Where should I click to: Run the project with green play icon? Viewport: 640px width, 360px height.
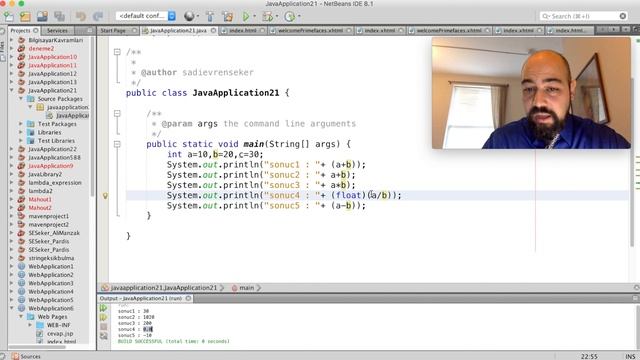[x=246, y=16]
